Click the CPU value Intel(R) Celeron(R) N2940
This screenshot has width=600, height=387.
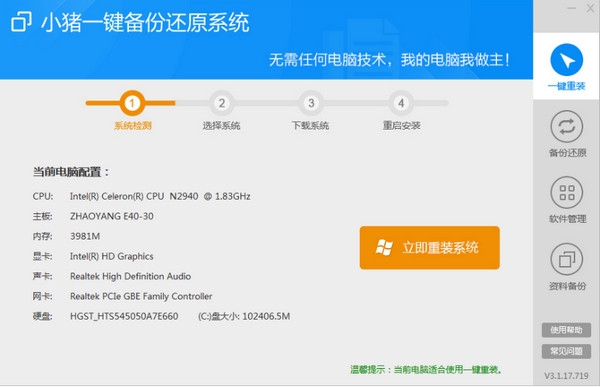click(160, 196)
